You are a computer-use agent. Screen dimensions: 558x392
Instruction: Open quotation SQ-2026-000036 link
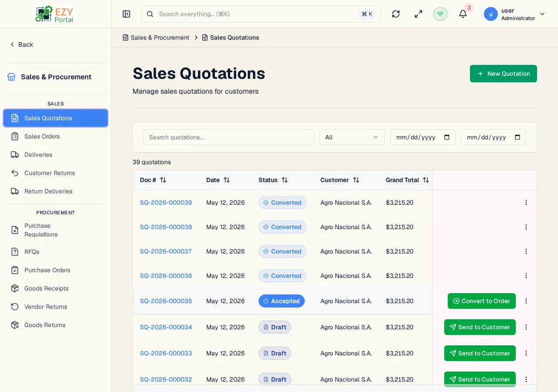[x=166, y=276]
